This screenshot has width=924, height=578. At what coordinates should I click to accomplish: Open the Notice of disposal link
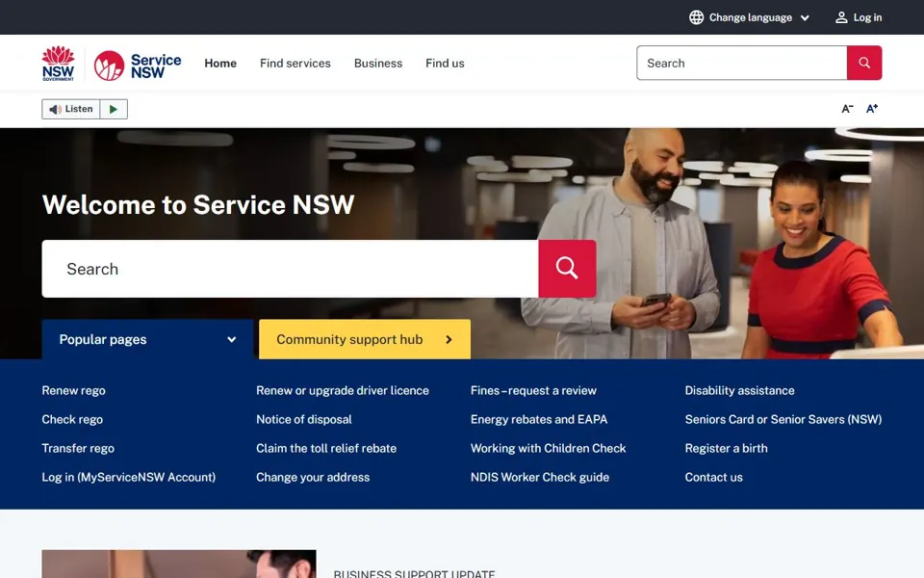pos(303,419)
